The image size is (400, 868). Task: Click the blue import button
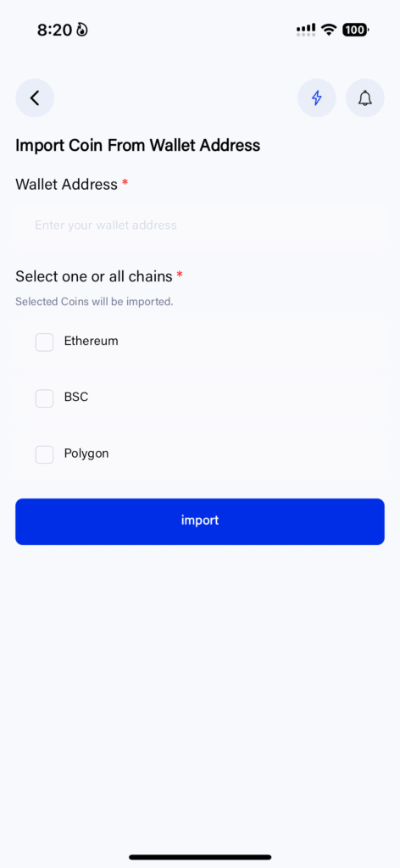(200, 521)
